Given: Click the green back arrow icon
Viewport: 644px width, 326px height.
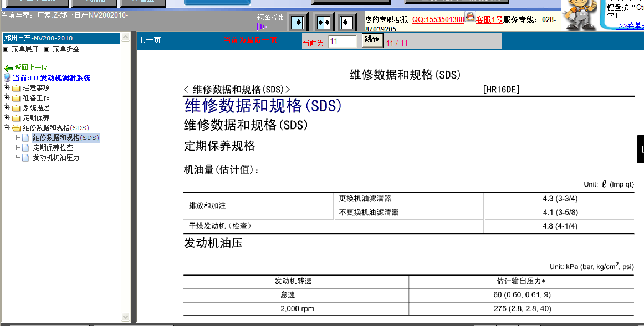Looking at the screenshot, I should (8, 68).
